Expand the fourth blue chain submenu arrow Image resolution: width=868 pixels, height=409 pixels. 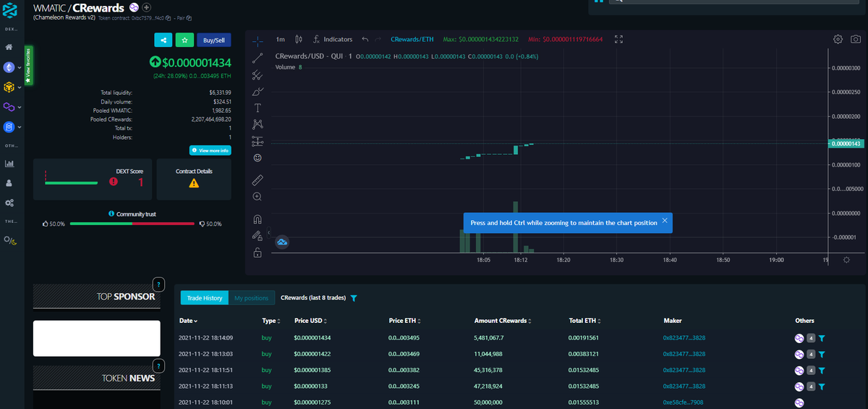20,127
